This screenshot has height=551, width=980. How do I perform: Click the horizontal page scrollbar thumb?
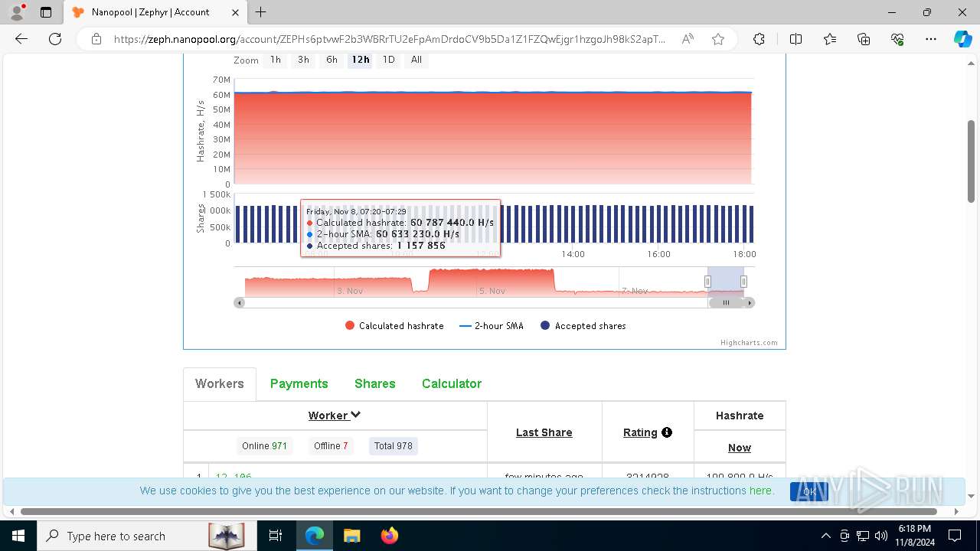[x=479, y=511]
